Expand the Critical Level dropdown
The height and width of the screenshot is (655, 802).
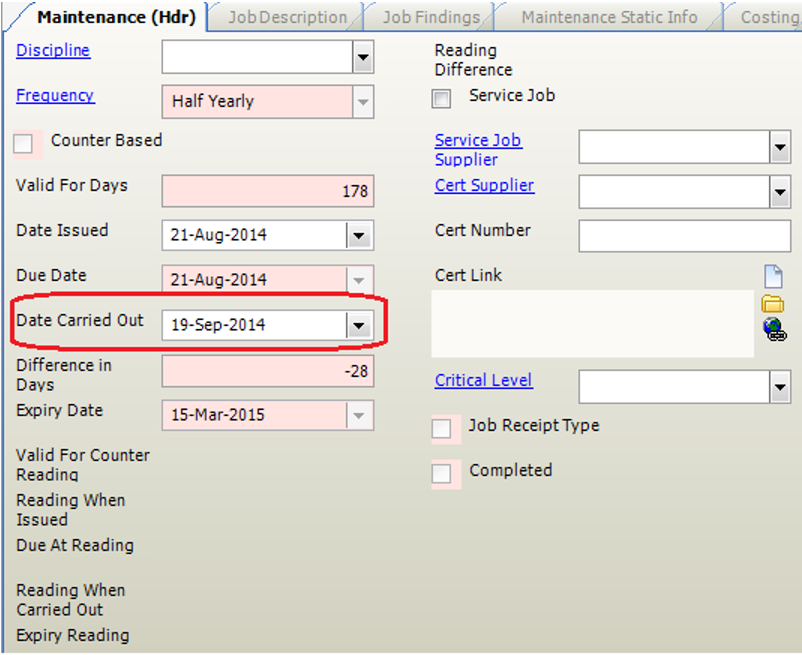pos(779,386)
